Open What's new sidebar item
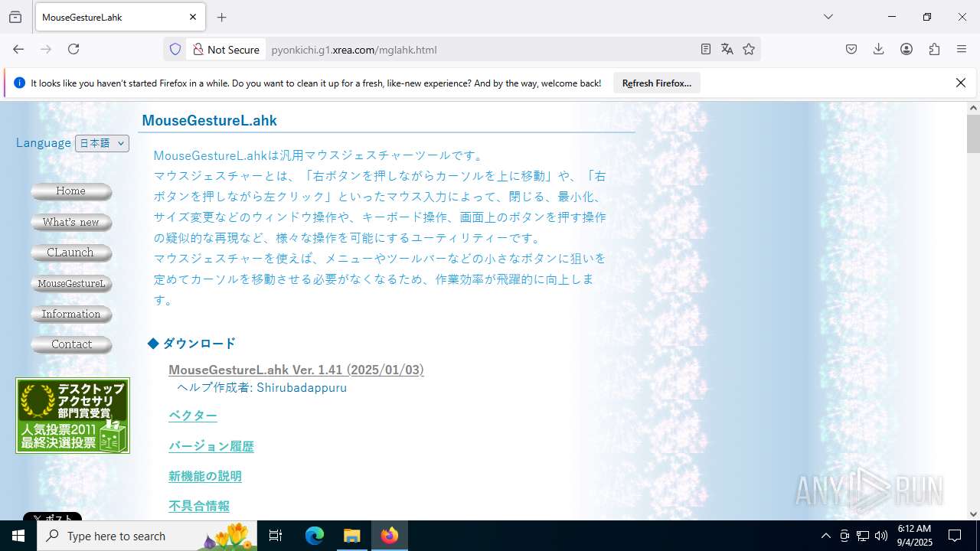 tap(71, 222)
